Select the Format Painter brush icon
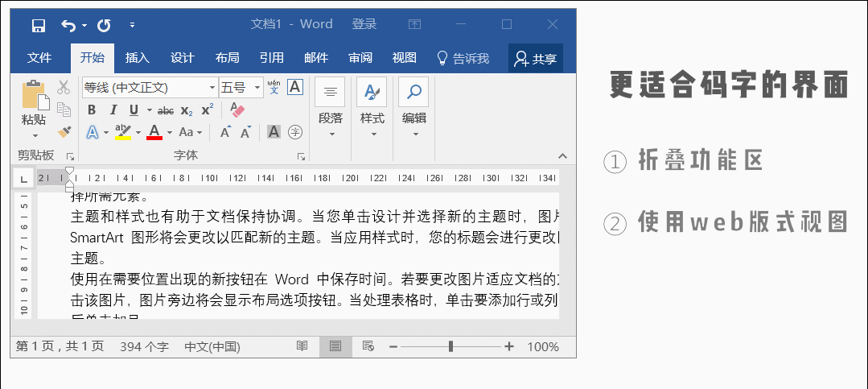This screenshot has height=389, width=868. pos(64,132)
